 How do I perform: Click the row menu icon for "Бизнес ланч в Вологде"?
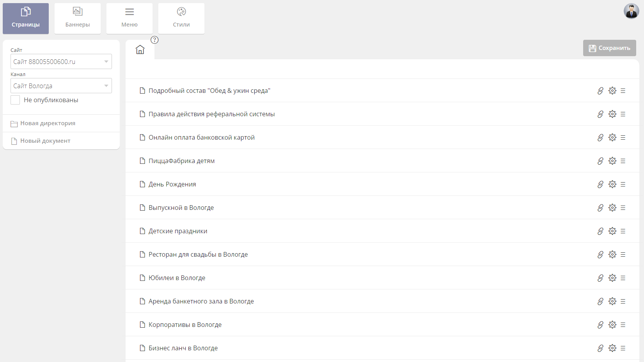623,348
